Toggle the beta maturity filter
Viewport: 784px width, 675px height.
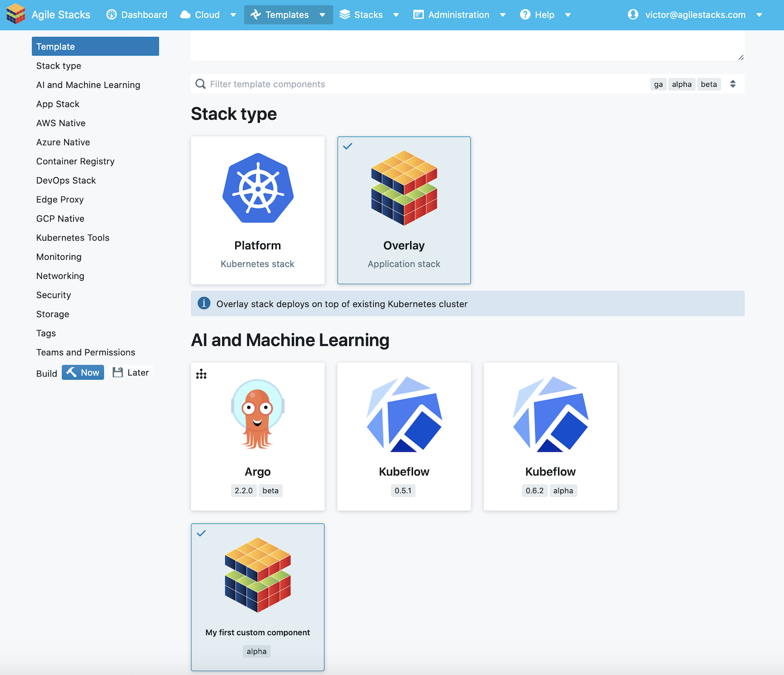tap(709, 84)
